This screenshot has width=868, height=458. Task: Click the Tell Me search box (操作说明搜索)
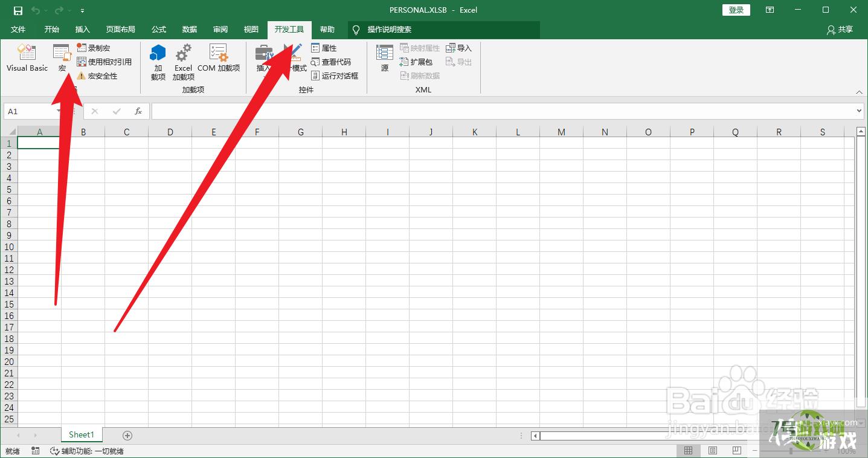pos(444,30)
